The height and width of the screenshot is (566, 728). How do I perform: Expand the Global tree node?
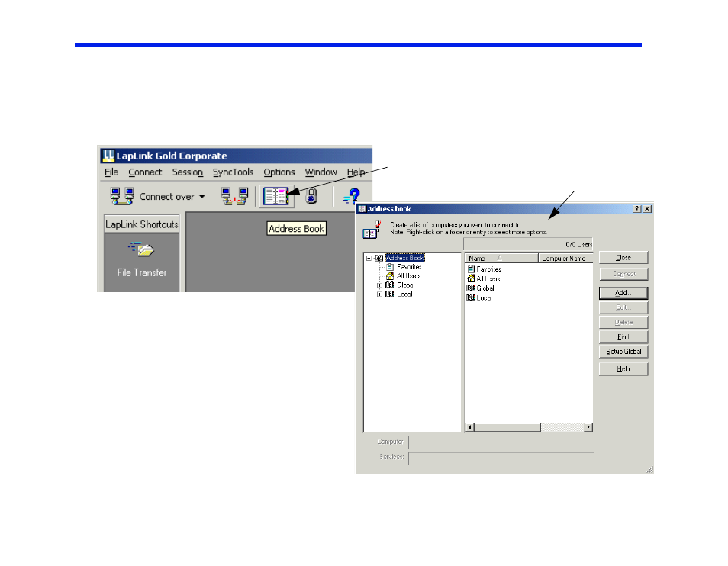pos(379,285)
